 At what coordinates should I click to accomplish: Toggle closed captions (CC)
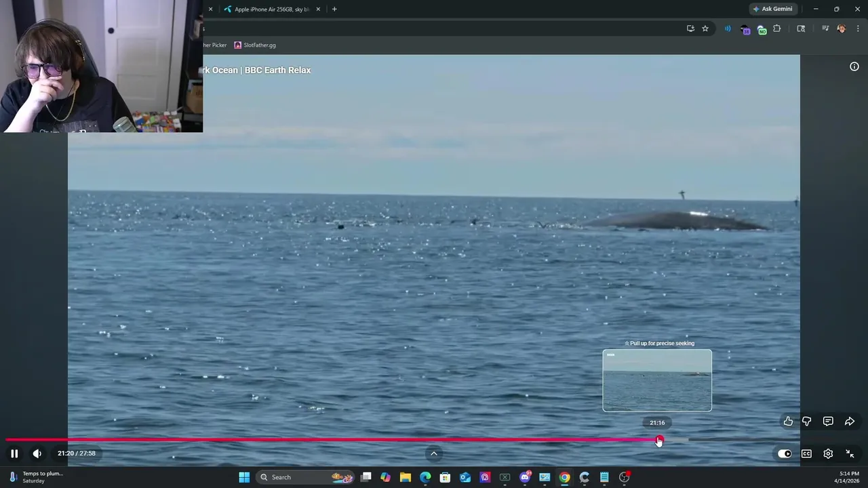pos(806,453)
